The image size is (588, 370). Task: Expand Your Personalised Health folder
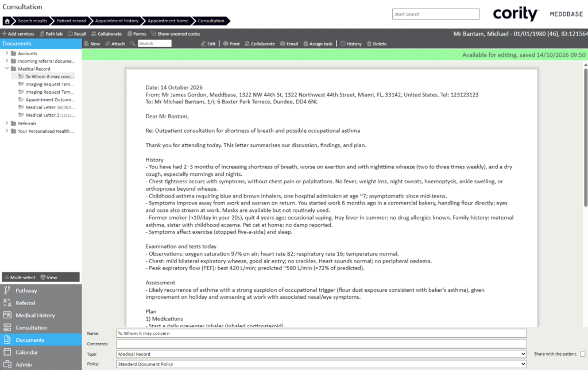(x=7, y=130)
